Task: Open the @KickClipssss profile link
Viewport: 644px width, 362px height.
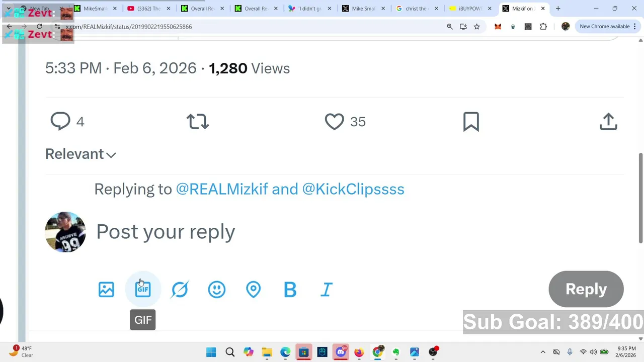Action: pos(353,189)
